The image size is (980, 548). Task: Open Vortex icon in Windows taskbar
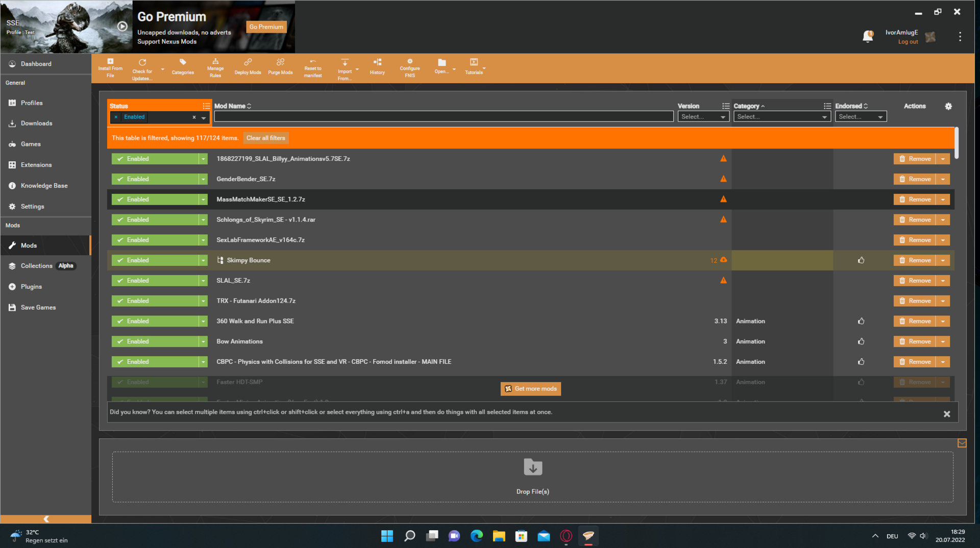(x=589, y=536)
